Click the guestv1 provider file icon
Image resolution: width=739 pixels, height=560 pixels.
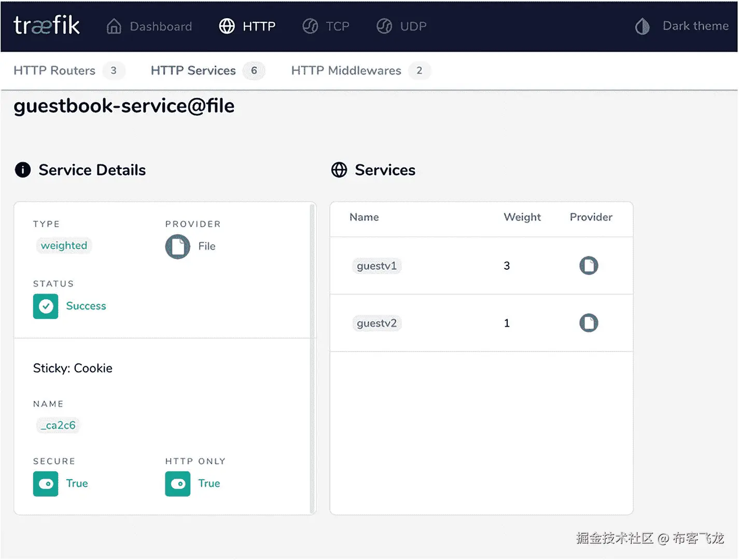pyautogui.click(x=589, y=265)
